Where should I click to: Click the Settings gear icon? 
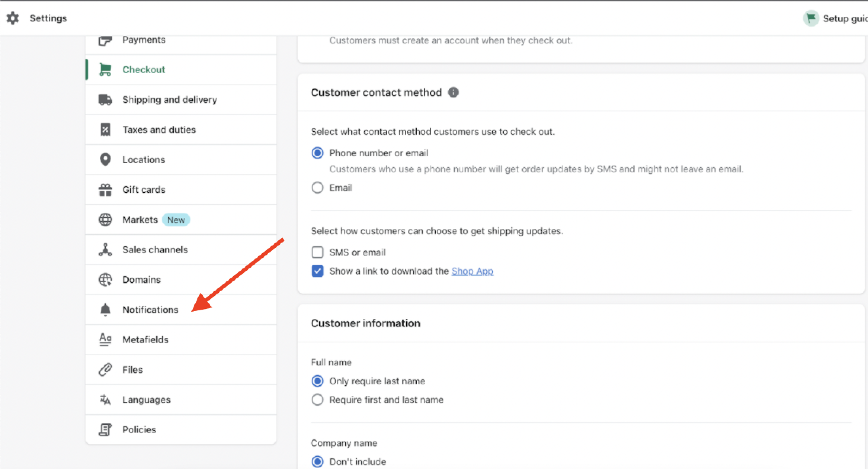[13, 18]
